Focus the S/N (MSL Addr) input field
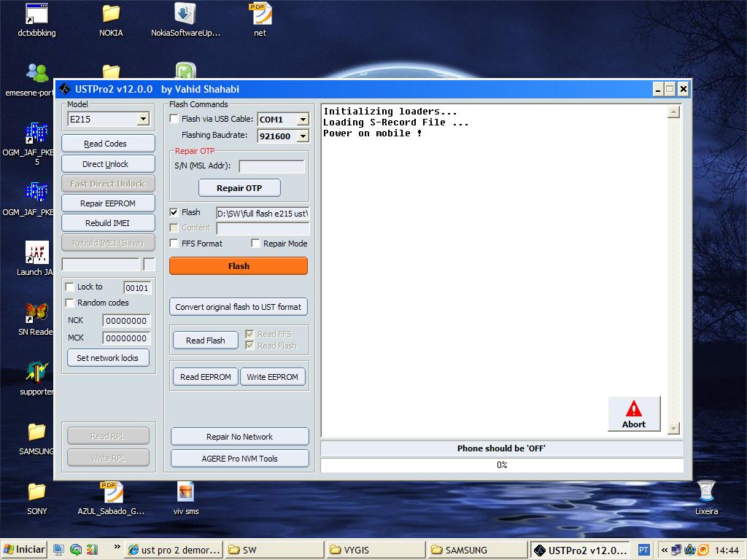This screenshot has width=747, height=560. (271, 166)
